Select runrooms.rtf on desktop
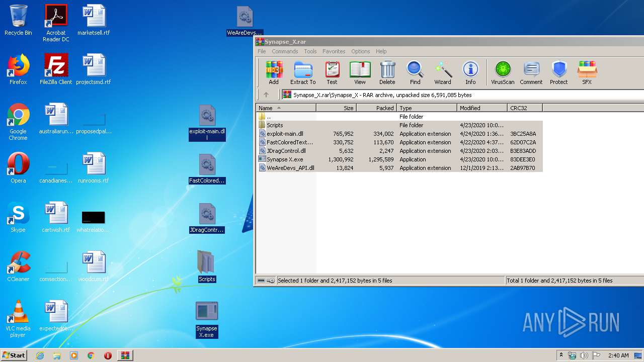Viewport: 644px width, 362px height. pos(94,168)
